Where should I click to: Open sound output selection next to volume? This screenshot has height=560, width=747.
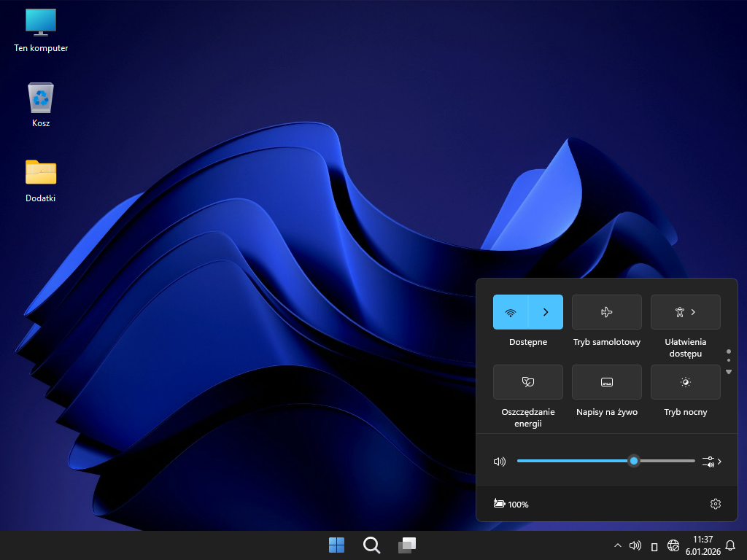(711, 462)
